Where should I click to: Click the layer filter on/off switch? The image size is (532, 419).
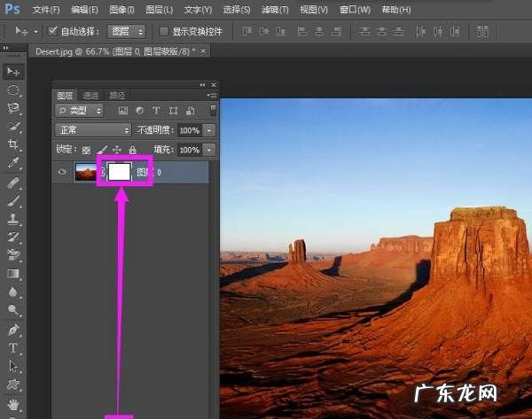coord(213,111)
